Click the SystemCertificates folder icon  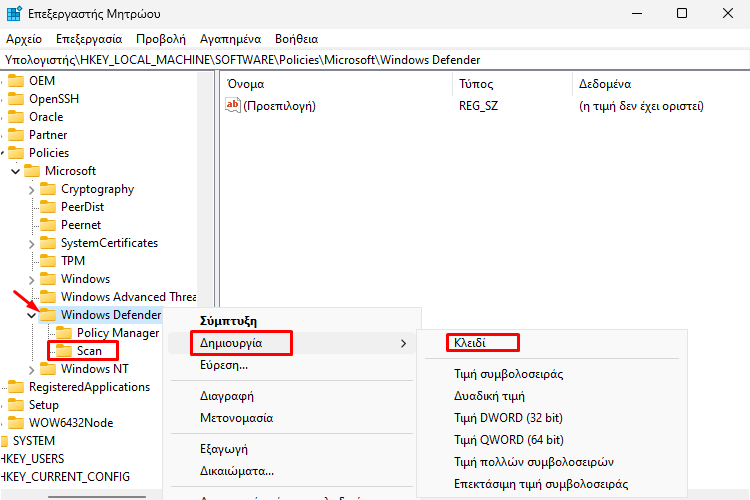click(48, 243)
